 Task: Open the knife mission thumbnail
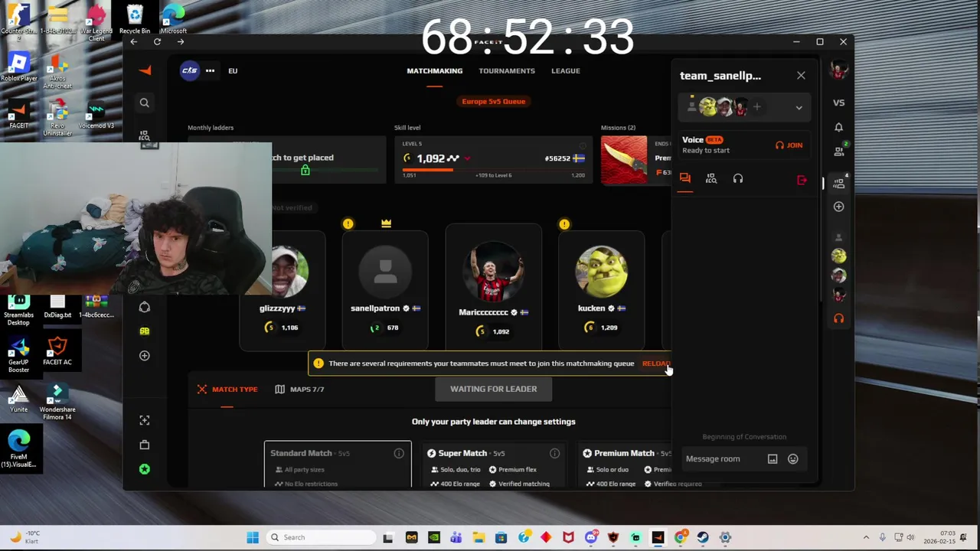[624, 159]
